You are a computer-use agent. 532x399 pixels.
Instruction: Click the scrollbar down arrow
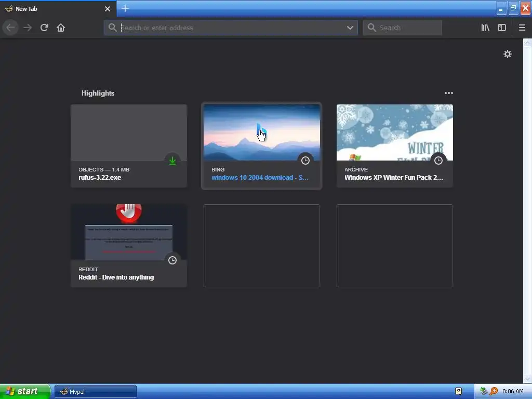[x=527, y=378]
